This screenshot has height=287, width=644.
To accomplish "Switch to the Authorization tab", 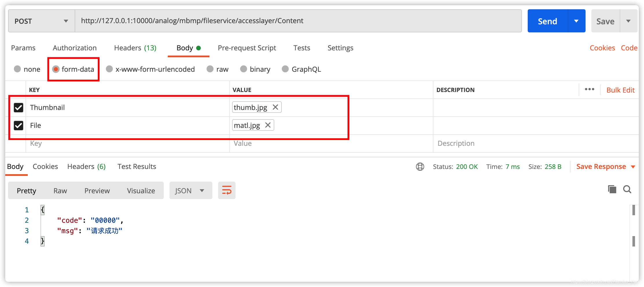I will 75,48.
